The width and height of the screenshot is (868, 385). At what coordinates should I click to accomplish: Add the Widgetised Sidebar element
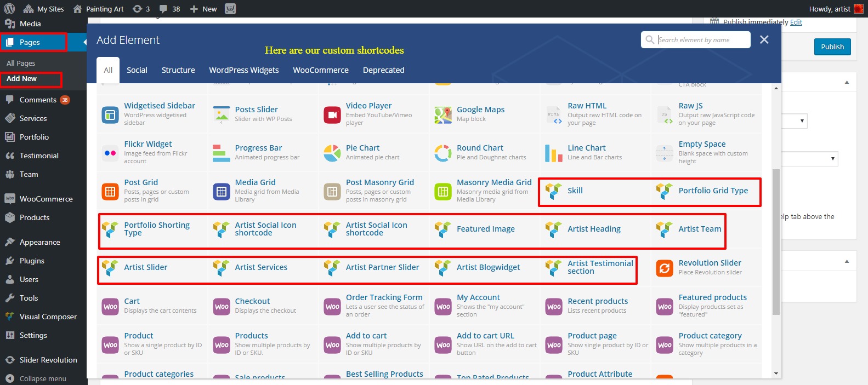pos(152,114)
